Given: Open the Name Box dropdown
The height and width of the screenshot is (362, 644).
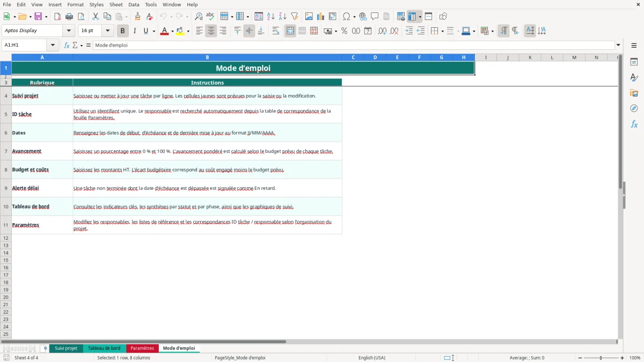Looking at the screenshot, I should pyautogui.click(x=53, y=45).
